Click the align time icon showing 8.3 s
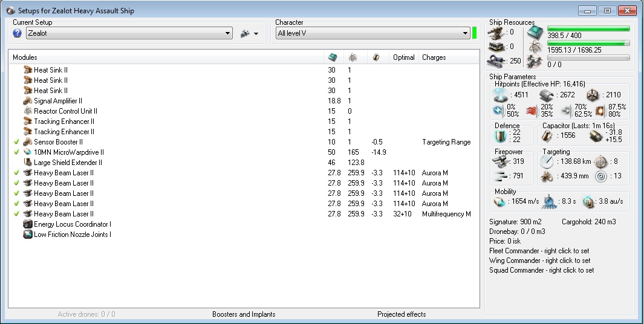The width and height of the screenshot is (644, 324). [549, 202]
